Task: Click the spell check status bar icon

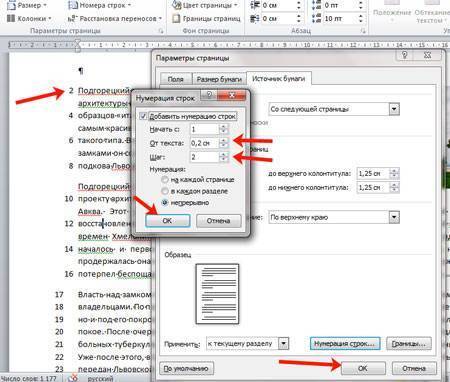Action: (x=72, y=378)
